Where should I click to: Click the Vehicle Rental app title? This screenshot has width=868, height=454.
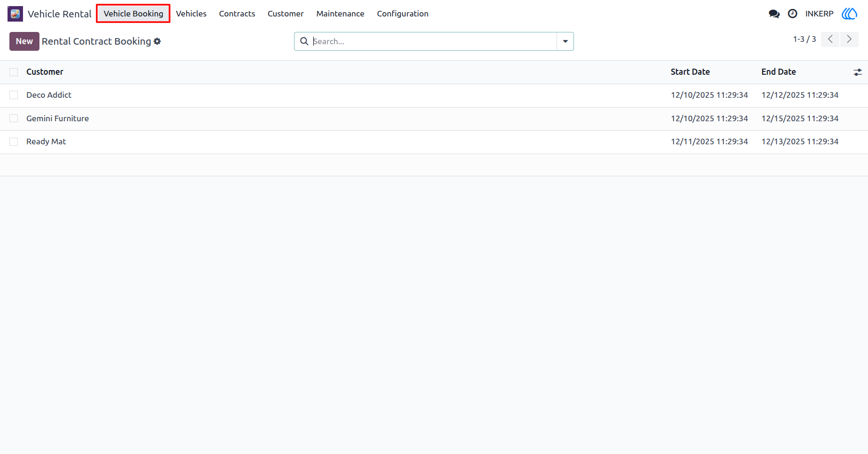click(60, 14)
